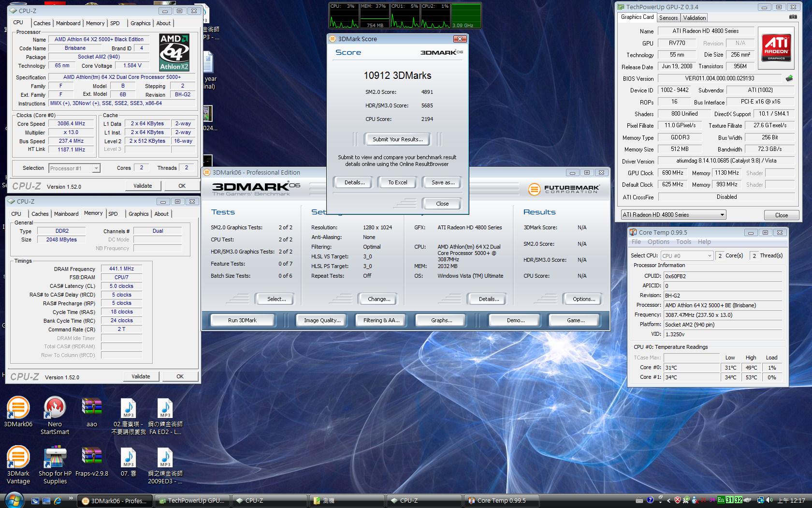Screen dimensions: 812x508
Task: Click Validate in the top CPU-Z window
Action: point(143,186)
